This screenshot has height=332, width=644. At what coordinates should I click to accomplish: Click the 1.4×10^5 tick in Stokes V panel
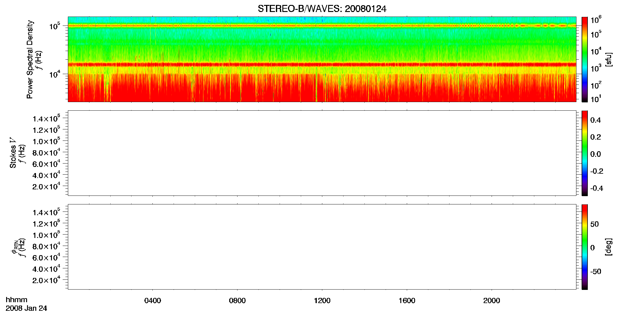[x=46, y=119]
